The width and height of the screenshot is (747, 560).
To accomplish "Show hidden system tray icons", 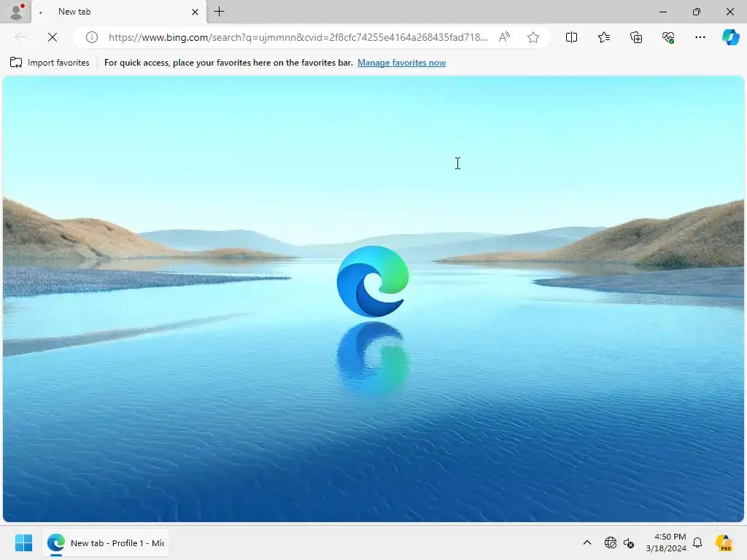I will tap(587, 542).
